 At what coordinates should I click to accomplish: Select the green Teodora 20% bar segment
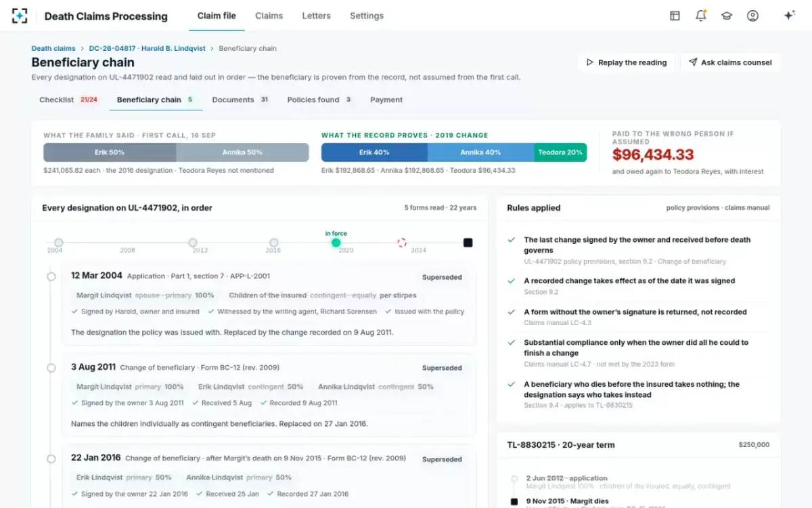[x=560, y=152]
